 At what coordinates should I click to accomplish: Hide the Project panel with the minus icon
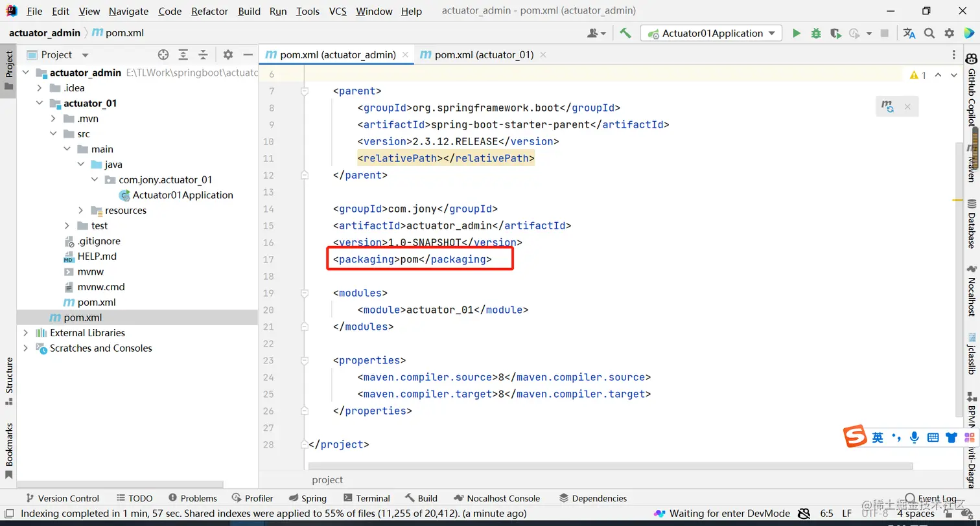(248, 55)
